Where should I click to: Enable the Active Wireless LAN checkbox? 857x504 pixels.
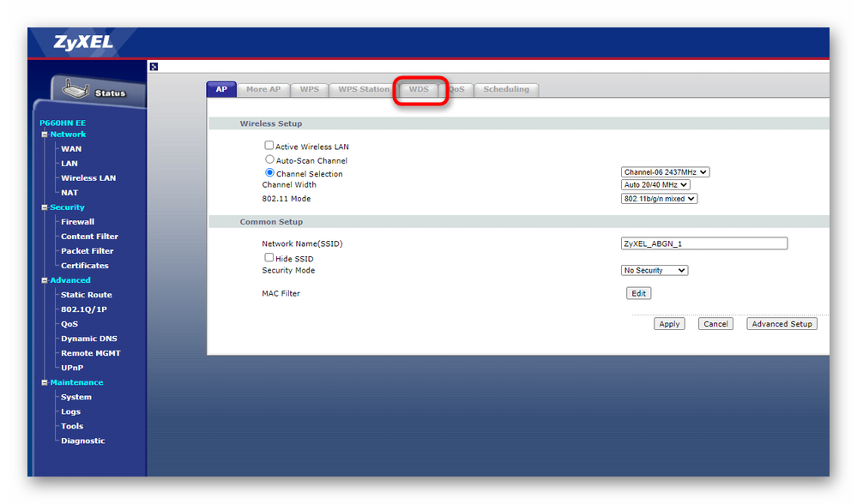(x=269, y=146)
